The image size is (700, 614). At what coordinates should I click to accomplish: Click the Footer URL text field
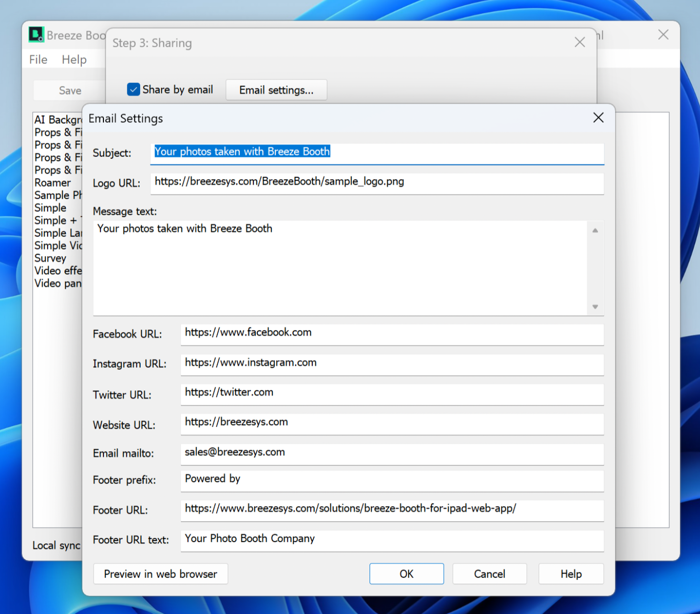pyautogui.click(x=392, y=539)
